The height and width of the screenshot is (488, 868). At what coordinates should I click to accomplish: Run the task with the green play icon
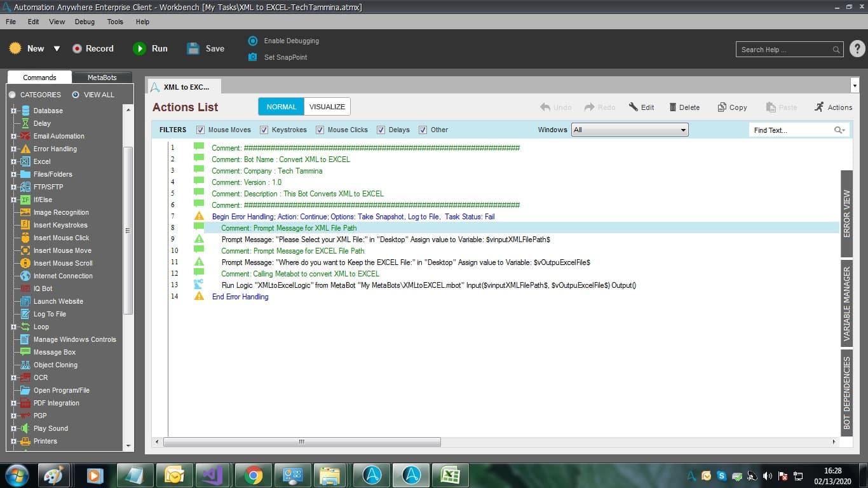click(139, 48)
